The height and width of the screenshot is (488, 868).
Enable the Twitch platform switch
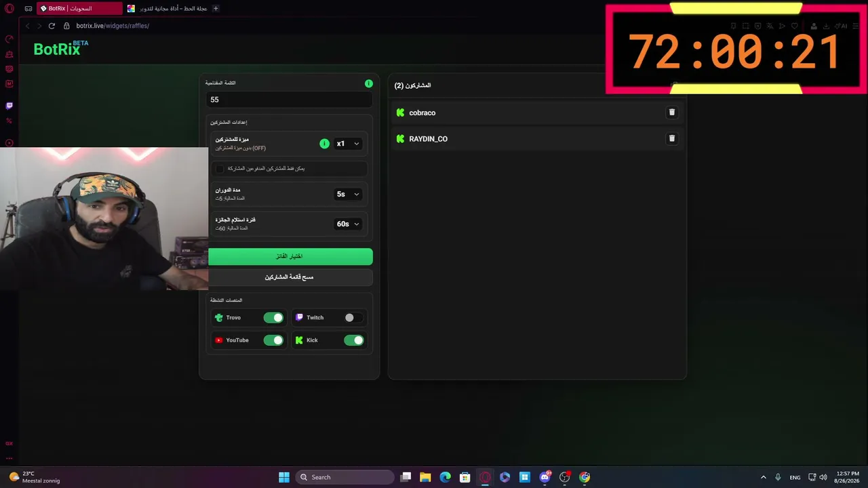click(x=353, y=318)
